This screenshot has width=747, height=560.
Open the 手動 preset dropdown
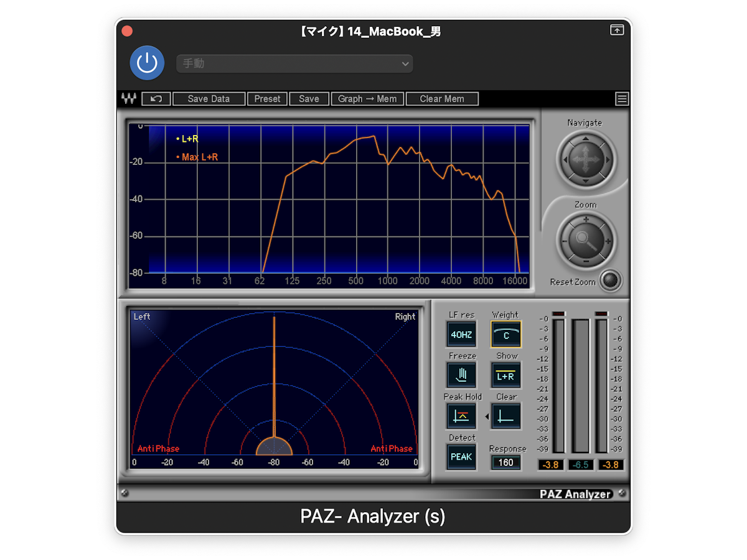pyautogui.click(x=294, y=63)
